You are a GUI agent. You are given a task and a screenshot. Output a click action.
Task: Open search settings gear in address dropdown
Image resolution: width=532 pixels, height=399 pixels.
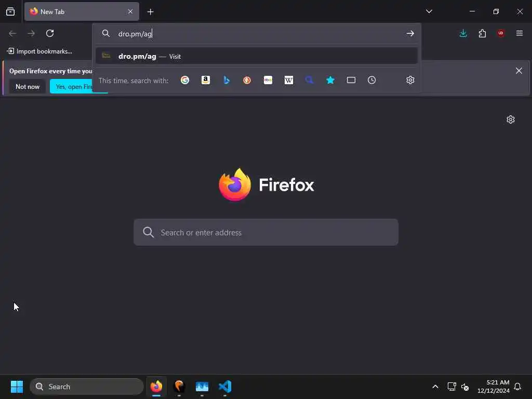[x=410, y=80]
